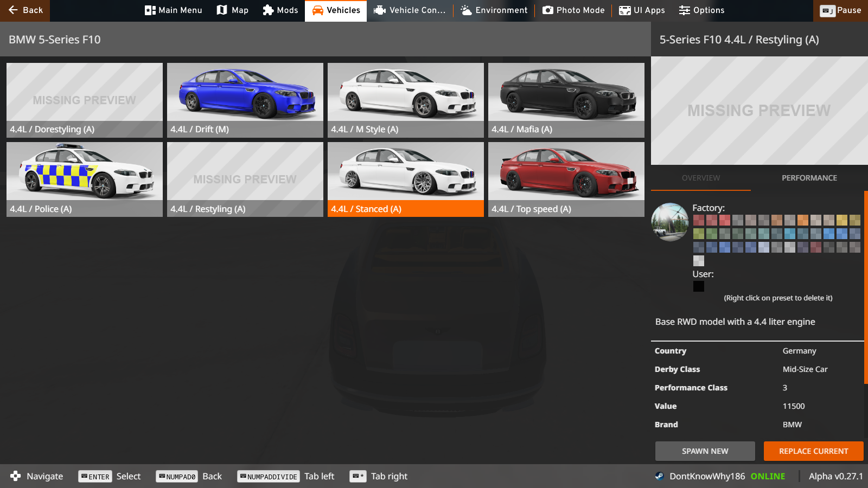Click the Spawn New button
Viewport: 868px width, 488px height.
point(705,451)
